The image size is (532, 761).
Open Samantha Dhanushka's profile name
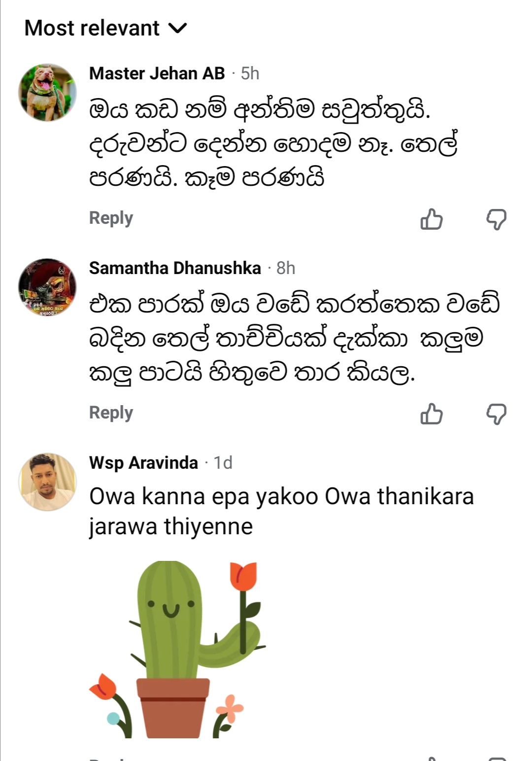pos(175,268)
